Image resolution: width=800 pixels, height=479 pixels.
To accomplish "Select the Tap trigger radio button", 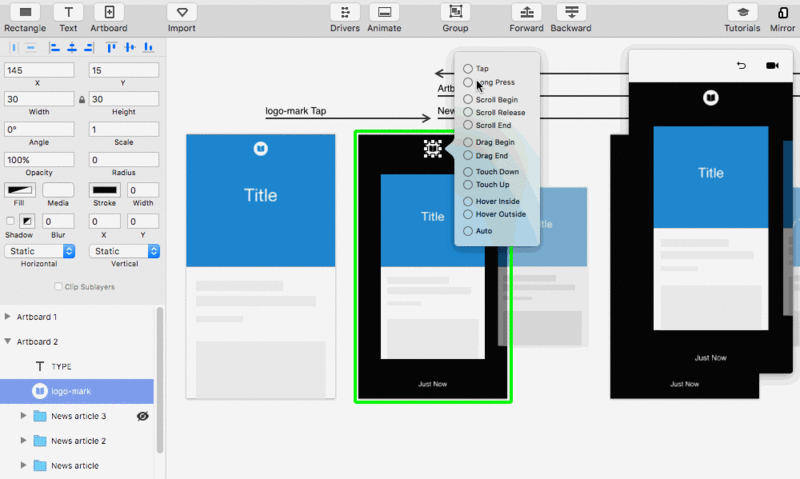I will (468, 68).
